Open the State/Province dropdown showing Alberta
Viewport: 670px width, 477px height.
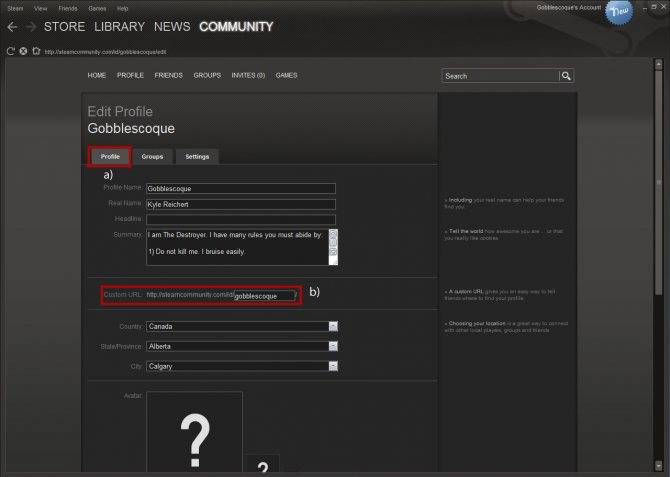[242, 346]
